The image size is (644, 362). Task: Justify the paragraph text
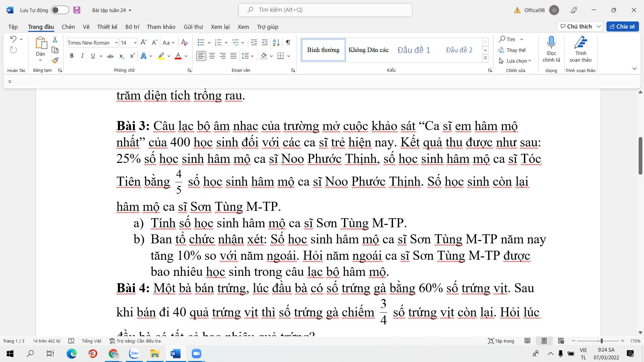(x=233, y=56)
